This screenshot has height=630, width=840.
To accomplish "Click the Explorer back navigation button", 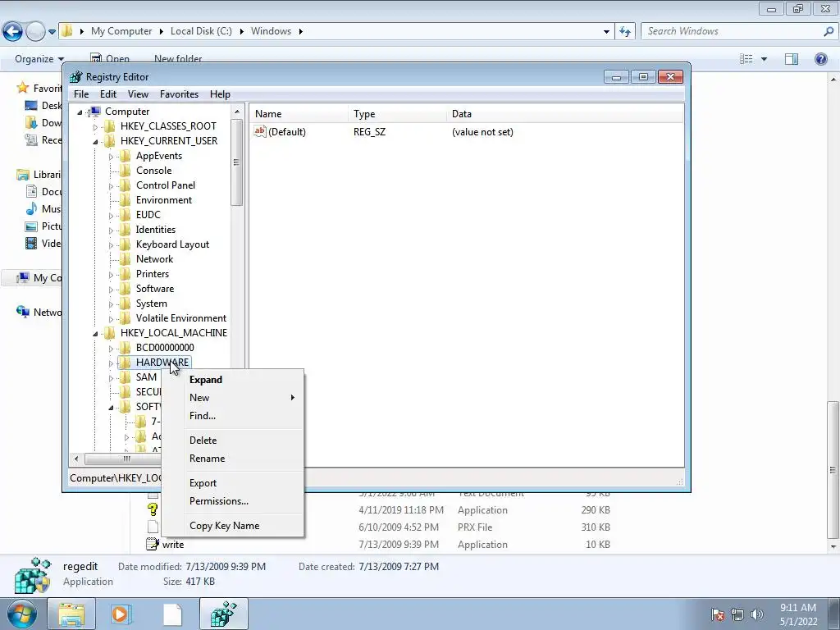I will pyautogui.click(x=13, y=32).
